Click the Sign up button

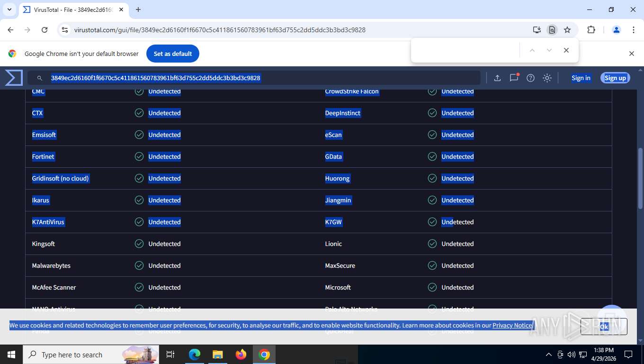[615, 78]
